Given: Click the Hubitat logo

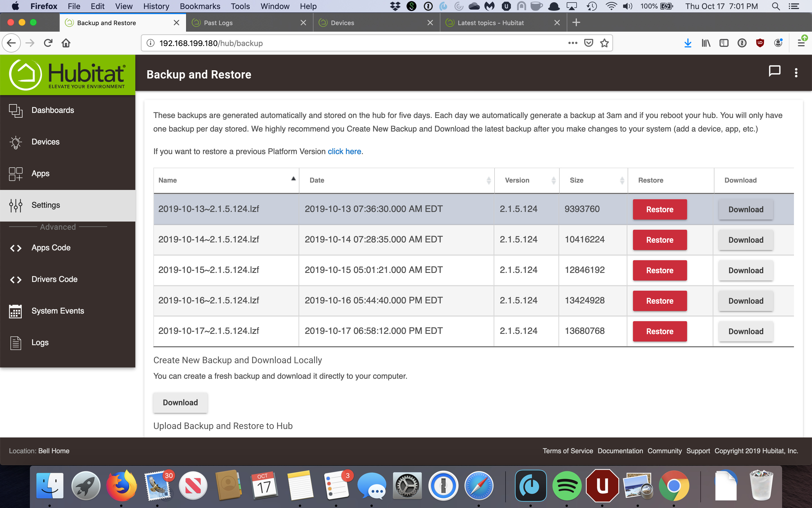Looking at the screenshot, I should (x=67, y=75).
